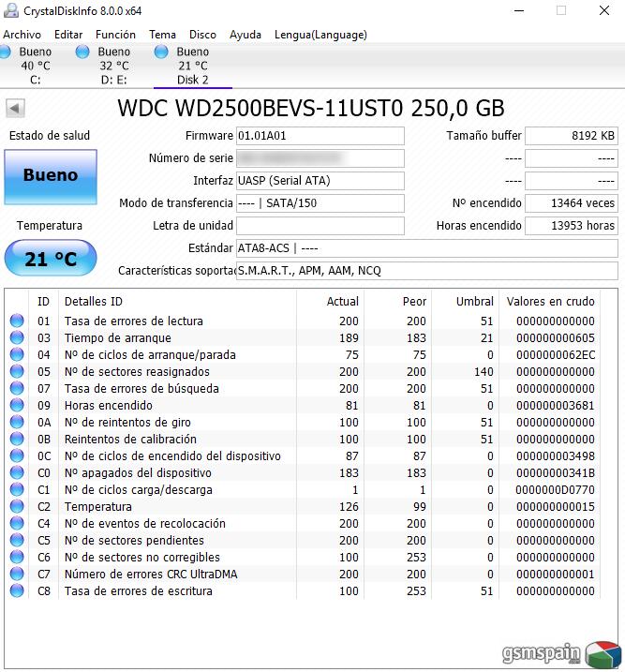
Task: Click the Peor column header
Action: click(x=397, y=301)
